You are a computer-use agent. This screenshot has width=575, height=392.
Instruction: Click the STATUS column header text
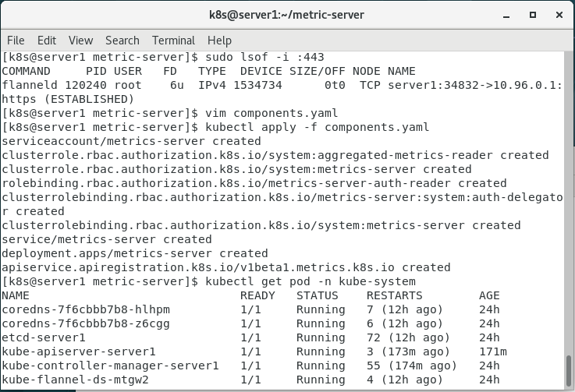pos(318,295)
